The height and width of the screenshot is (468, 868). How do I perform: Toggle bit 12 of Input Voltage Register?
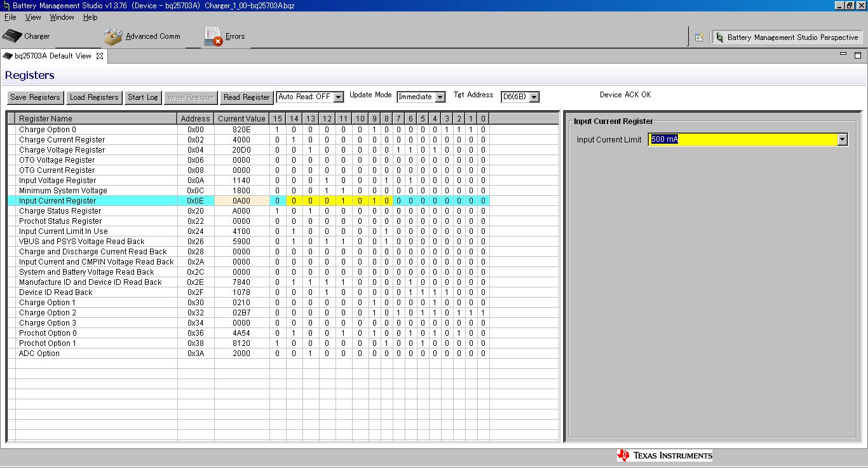327,181
